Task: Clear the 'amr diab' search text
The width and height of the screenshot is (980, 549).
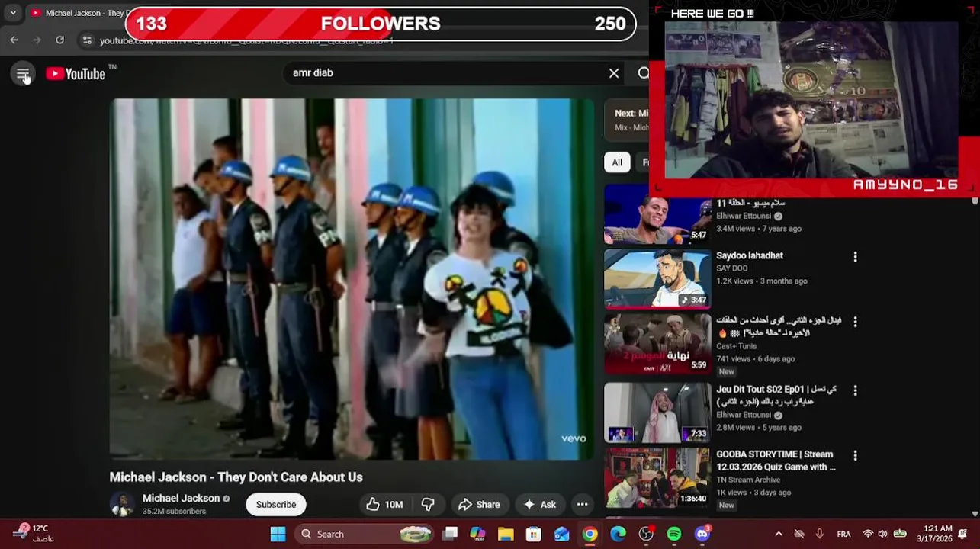Action: pos(614,73)
